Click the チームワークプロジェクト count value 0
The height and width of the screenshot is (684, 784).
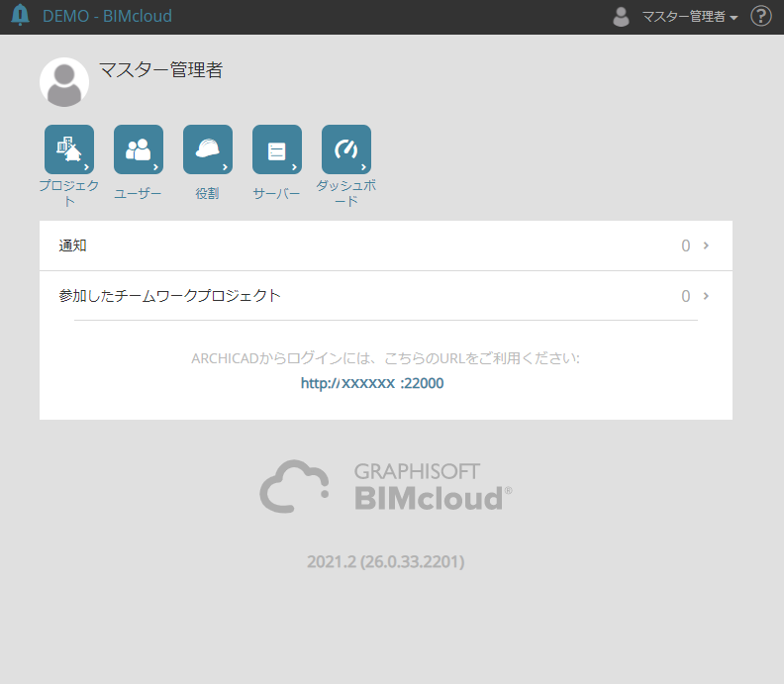pos(685,296)
